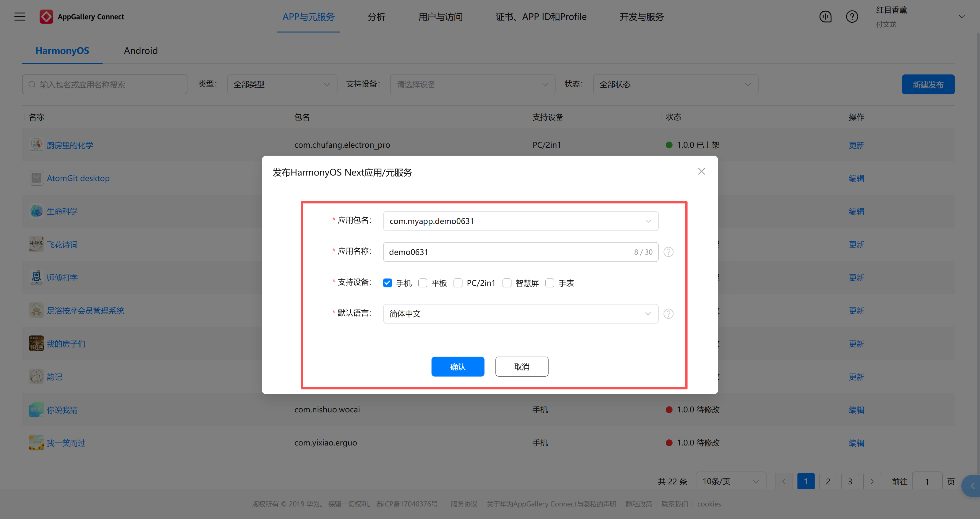
Task: Open the 隐私政策 footer link
Action: click(x=639, y=504)
